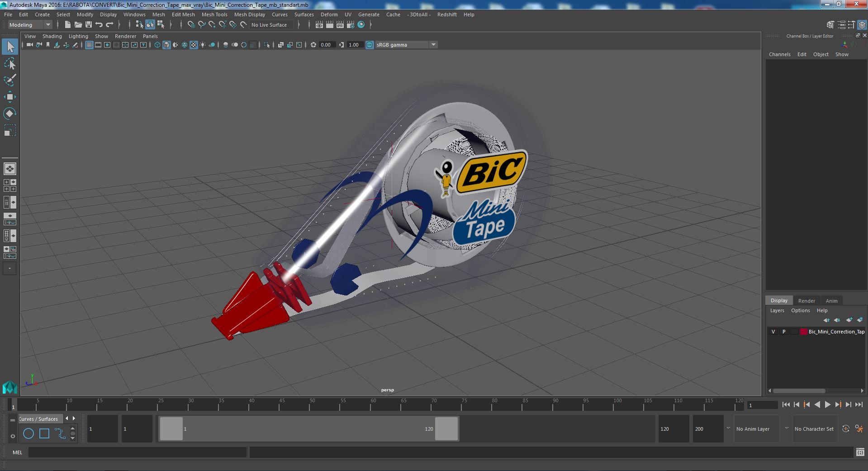The height and width of the screenshot is (471, 868).
Task: Open a scene with folder icon
Action: coord(78,25)
